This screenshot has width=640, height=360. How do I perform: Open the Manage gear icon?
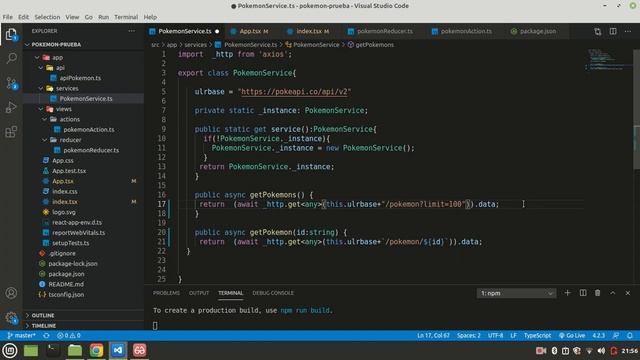[x=11, y=318]
